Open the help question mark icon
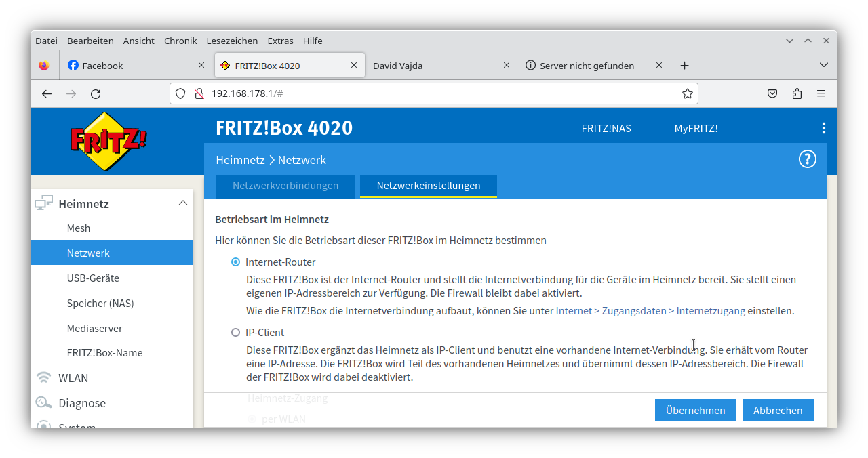Image resolution: width=868 pixels, height=458 pixels. (x=807, y=159)
